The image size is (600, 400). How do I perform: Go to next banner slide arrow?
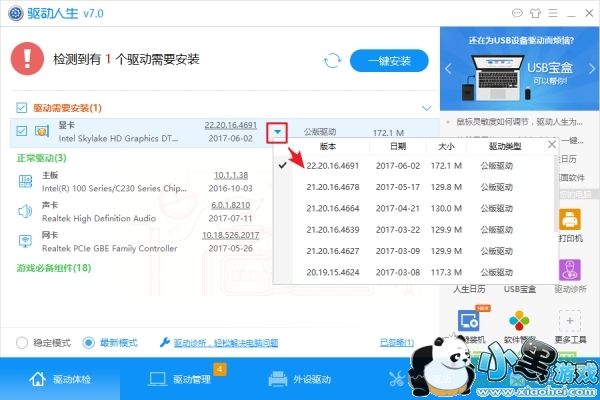pos(592,69)
